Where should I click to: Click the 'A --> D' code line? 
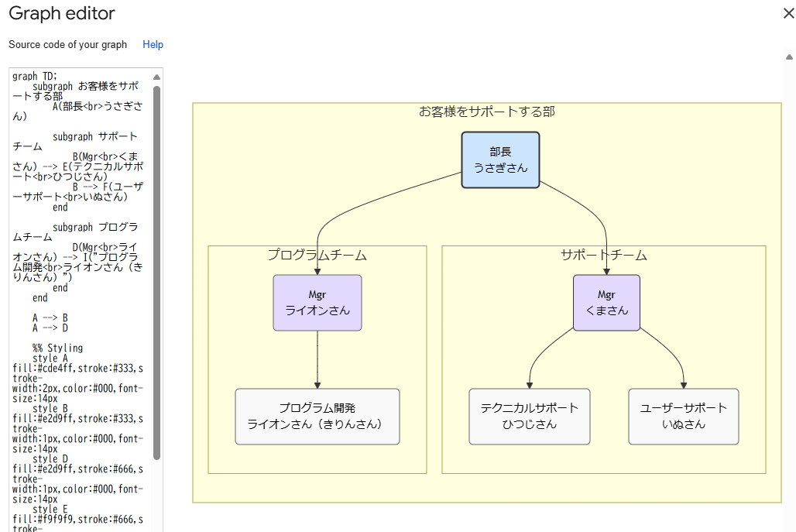pos(50,328)
